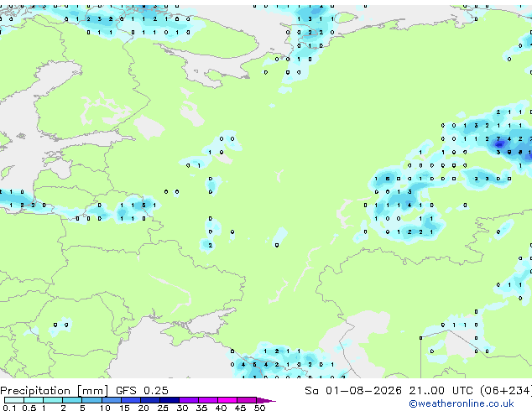Image resolution: width=532 pixels, height=411 pixels.
Task: Select the 35–40 mm legend swatch
Action: click(x=208, y=400)
